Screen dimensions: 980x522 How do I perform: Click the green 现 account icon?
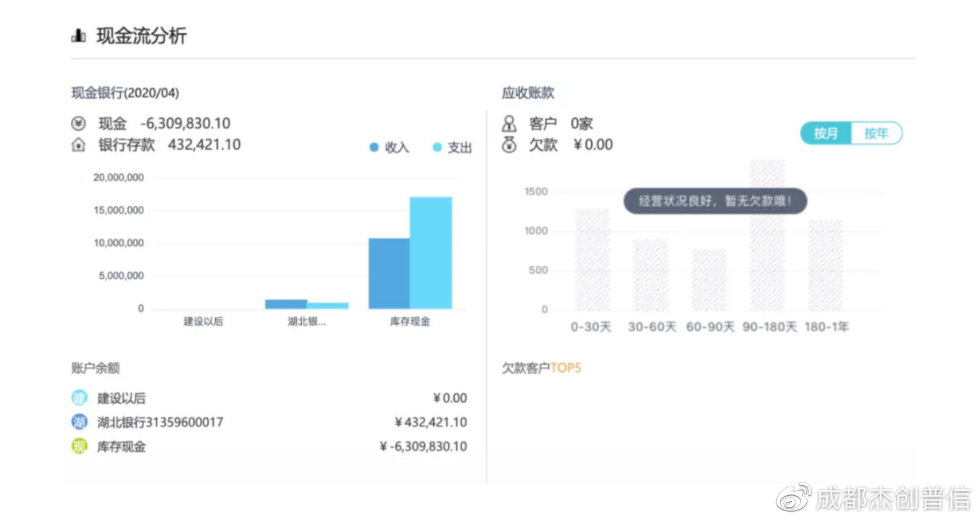(x=79, y=447)
